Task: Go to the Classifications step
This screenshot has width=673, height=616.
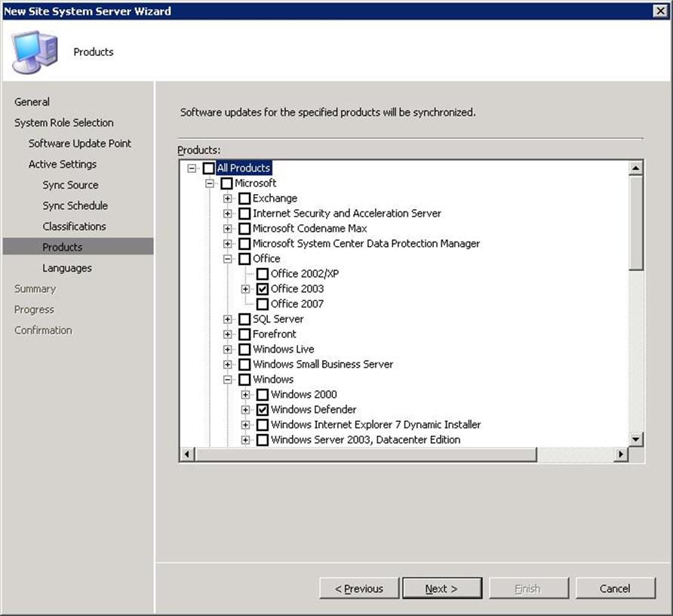Action: pos(74,226)
